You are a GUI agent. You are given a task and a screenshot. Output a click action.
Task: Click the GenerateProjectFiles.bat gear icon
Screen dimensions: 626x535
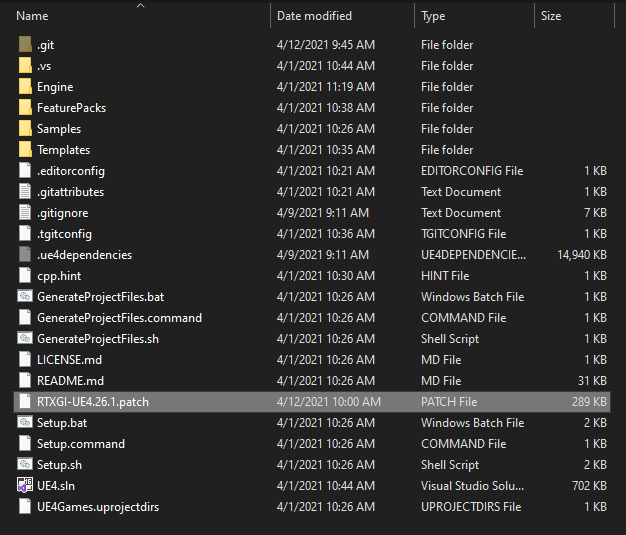[x=26, y=297]
